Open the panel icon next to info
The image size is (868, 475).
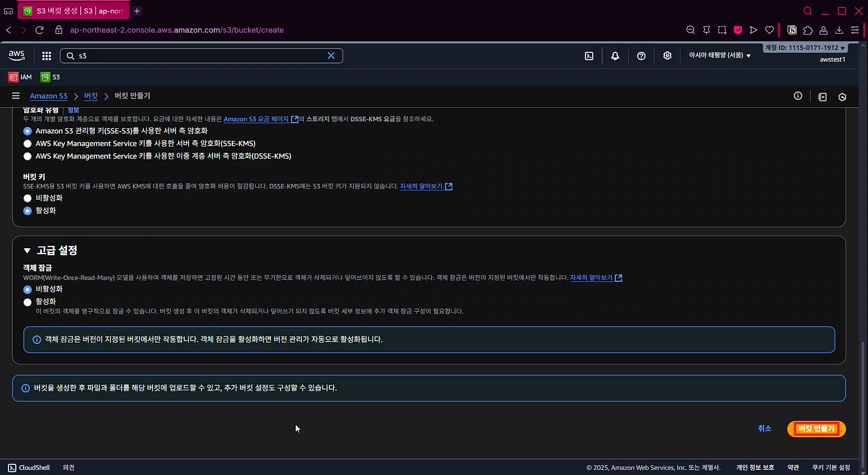[x=822, y=97]
